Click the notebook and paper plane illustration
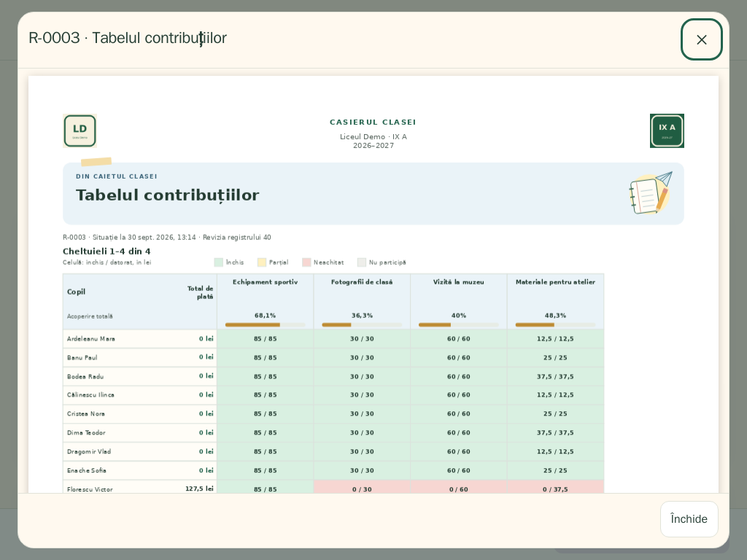 pyautogui.click(x=651, y=192)
